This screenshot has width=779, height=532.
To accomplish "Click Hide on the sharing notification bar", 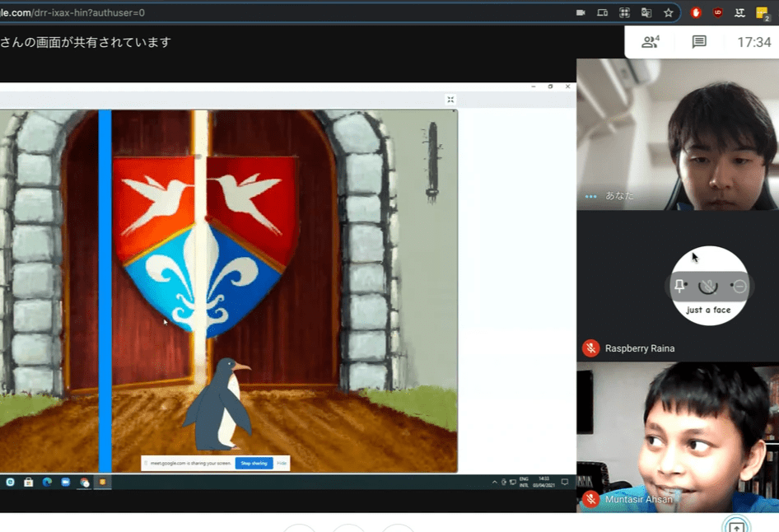I will tap(282, 463).
